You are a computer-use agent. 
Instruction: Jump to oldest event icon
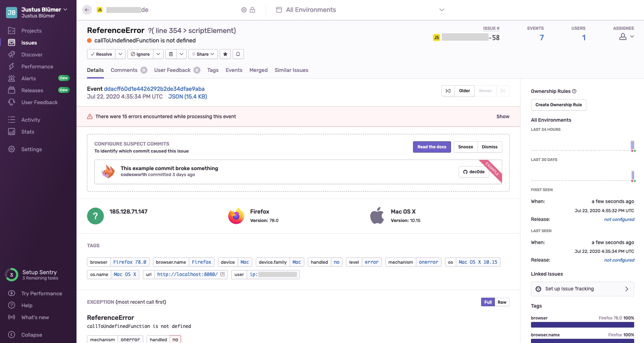pyautogui.click(x=448, y=91)
